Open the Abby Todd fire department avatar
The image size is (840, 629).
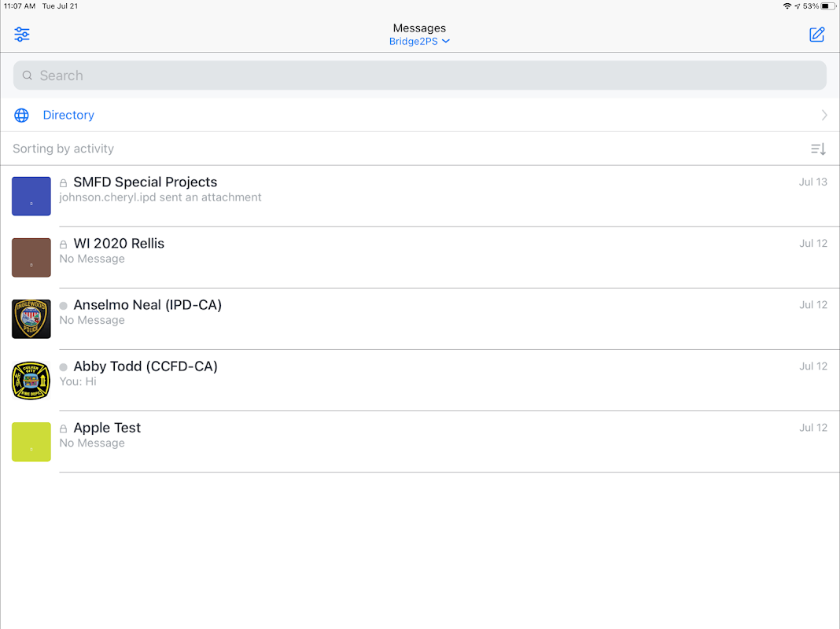pyautogui.click(x=31, y=381)
